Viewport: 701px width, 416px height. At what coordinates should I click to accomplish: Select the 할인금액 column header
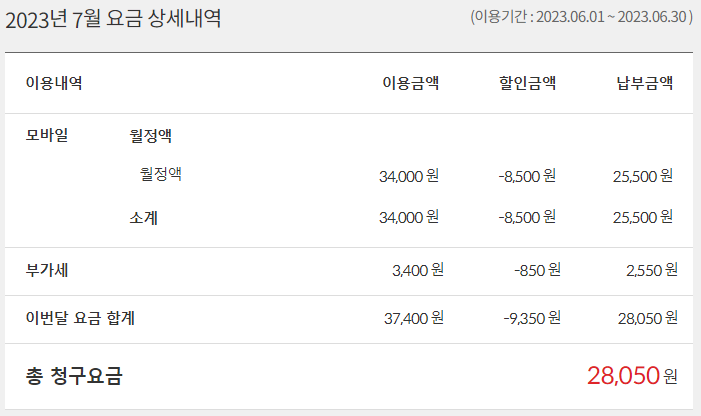click(527, 83)
